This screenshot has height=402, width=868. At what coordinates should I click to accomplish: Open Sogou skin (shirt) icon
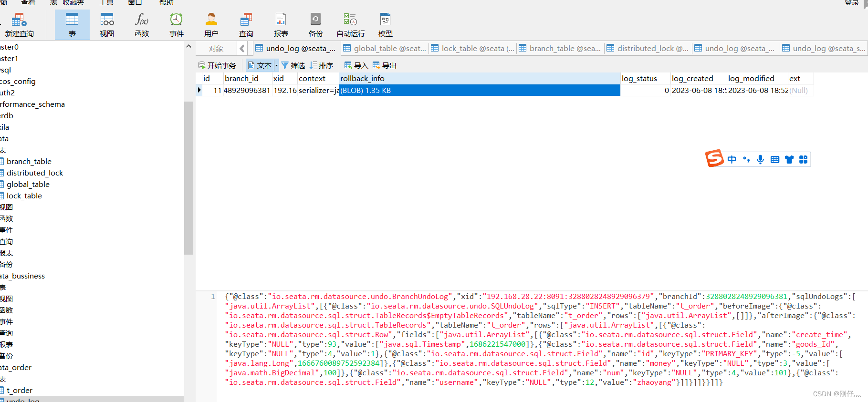(789, 159)
